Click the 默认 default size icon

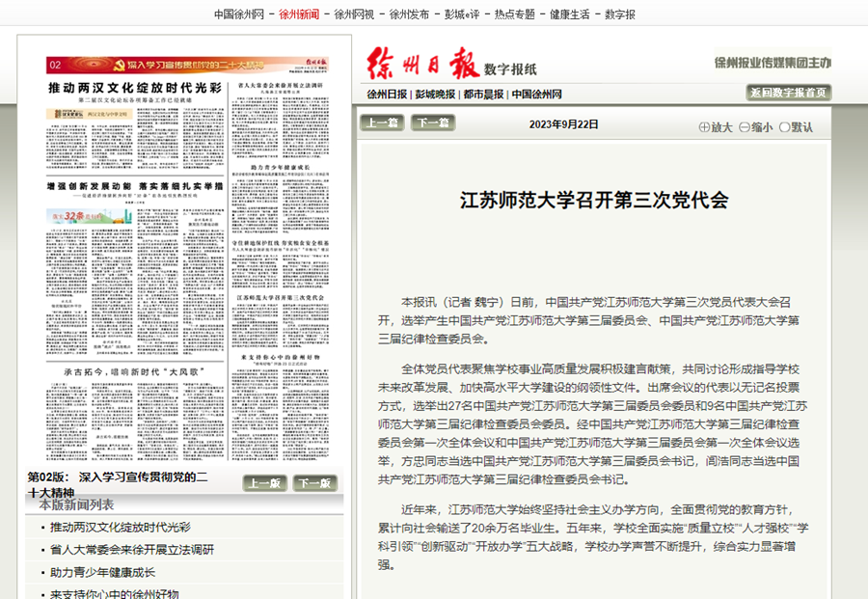pyautogui.click(x=785, y=127)
